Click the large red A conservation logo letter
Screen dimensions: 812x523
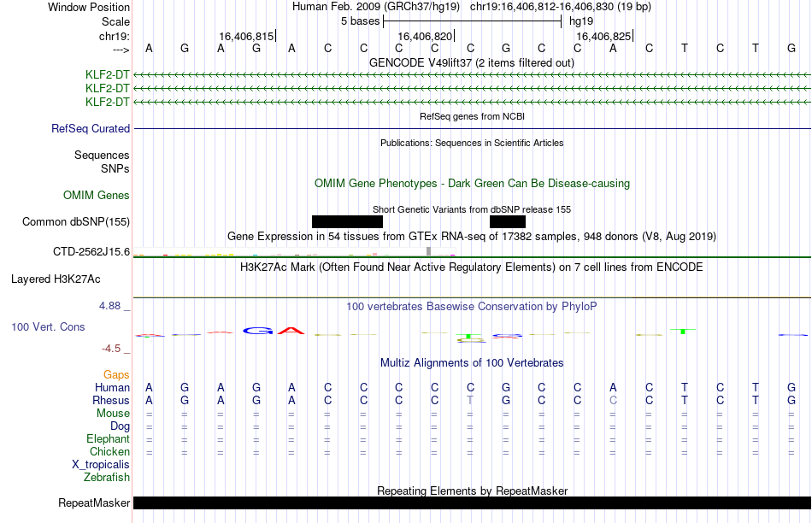pyautogui.click(x=291, y=331)
